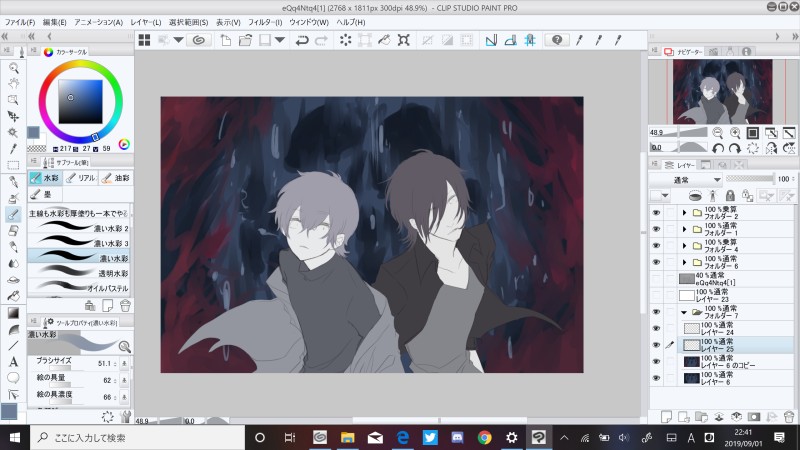This screenshot has width=800, height=450.
Task: Collapse フォルダー 7 folder arrow
Action: click(x=684, y=312)
